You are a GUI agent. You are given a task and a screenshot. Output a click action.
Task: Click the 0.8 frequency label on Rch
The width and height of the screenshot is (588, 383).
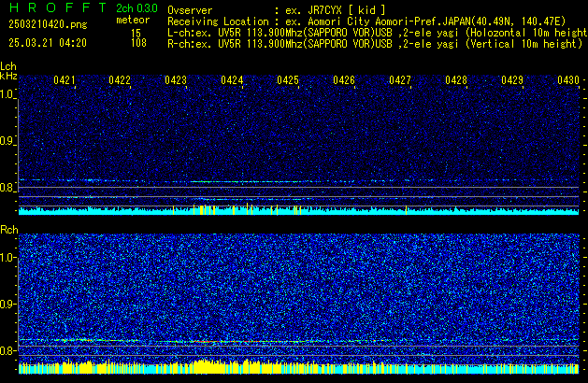[x=7, y=350]
